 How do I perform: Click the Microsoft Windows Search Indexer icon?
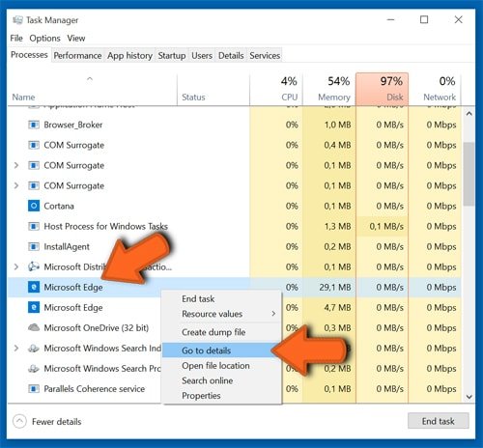point(34,349)
